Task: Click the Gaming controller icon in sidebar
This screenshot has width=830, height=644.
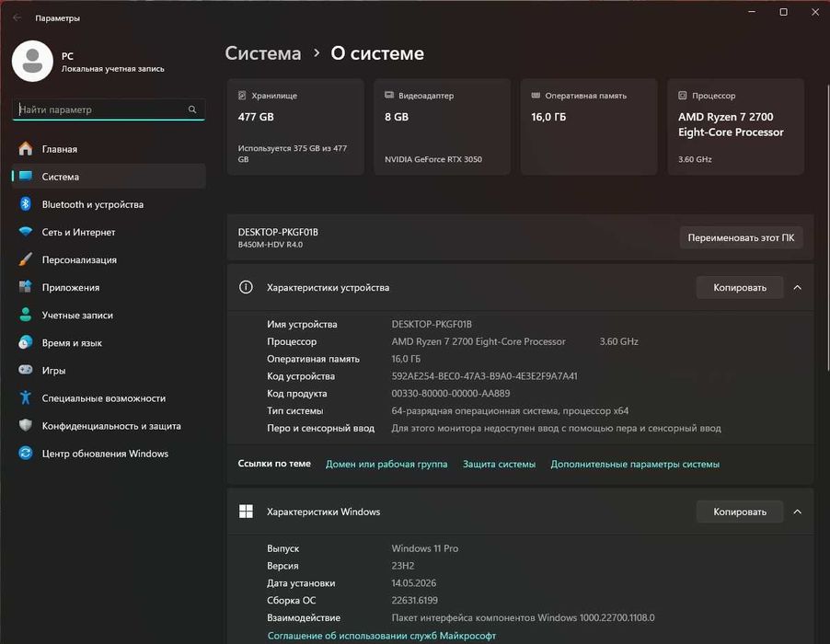Action: pyautogui.click(x=26, y=369)
